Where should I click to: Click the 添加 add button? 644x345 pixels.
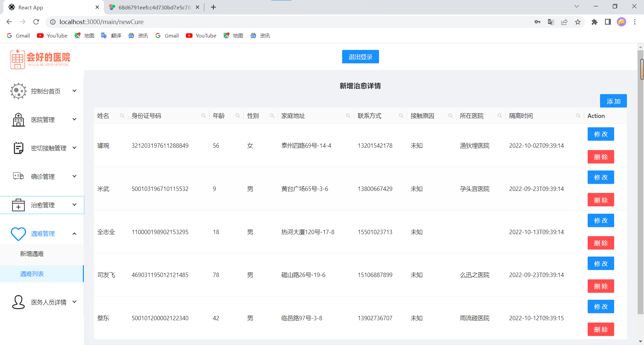[x=613, y=101]
